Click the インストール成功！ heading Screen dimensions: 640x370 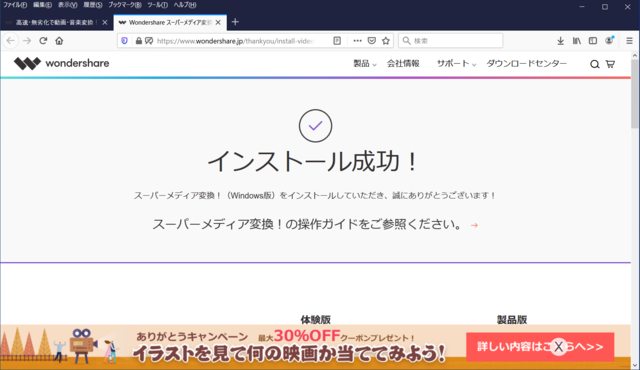tap(313, 162)
